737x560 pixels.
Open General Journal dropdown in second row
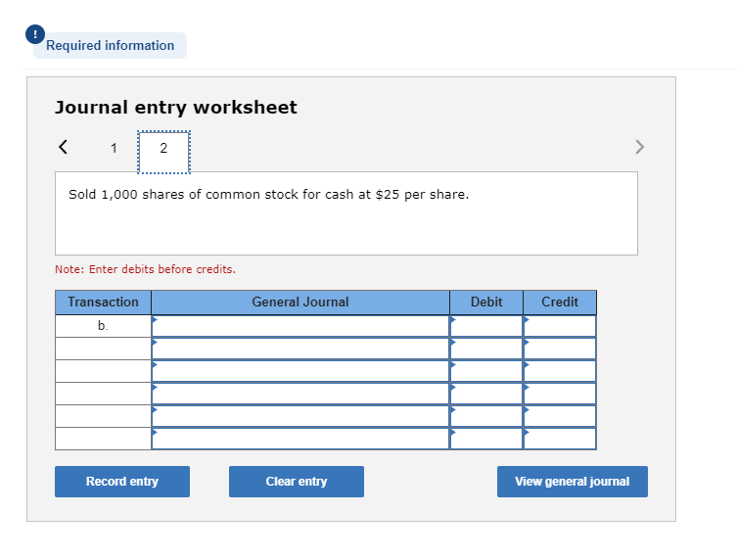(300, 349)
